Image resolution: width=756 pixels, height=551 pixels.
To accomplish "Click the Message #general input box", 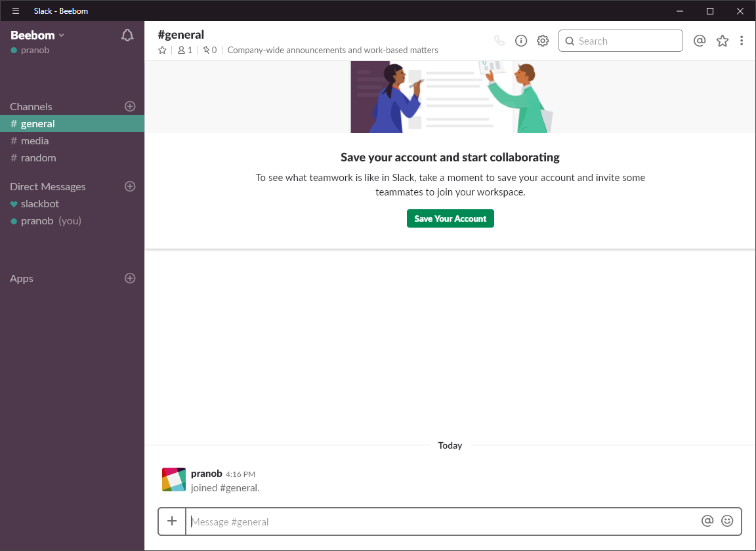I will pos(442,521).
